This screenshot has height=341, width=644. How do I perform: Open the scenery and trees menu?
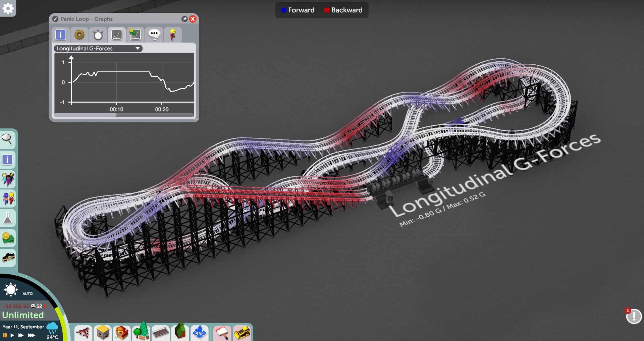click(141, 332)
